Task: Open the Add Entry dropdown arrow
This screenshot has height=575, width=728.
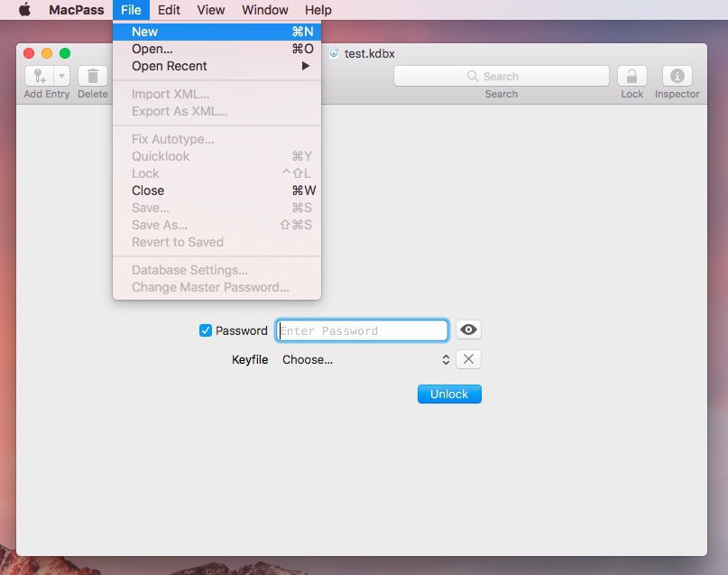Action: [61, 76]
